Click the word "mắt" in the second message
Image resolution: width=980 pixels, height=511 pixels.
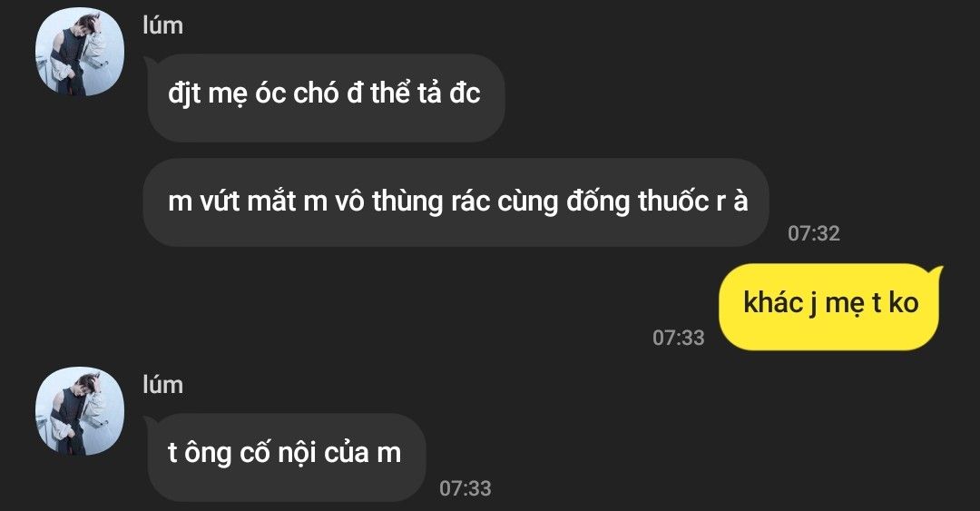(271, 201)
